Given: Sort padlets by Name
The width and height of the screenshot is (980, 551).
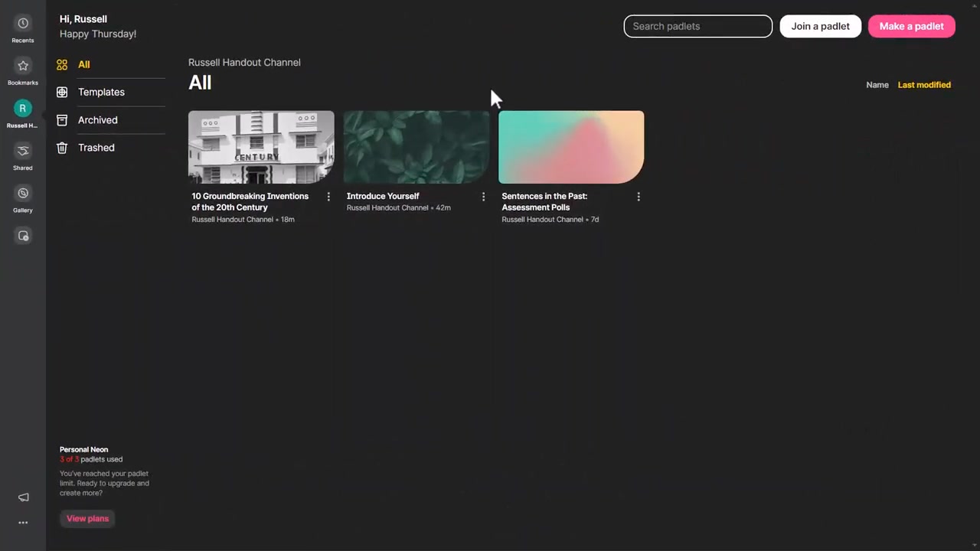Looking at the screenshot, I should (x=877, y=85).
